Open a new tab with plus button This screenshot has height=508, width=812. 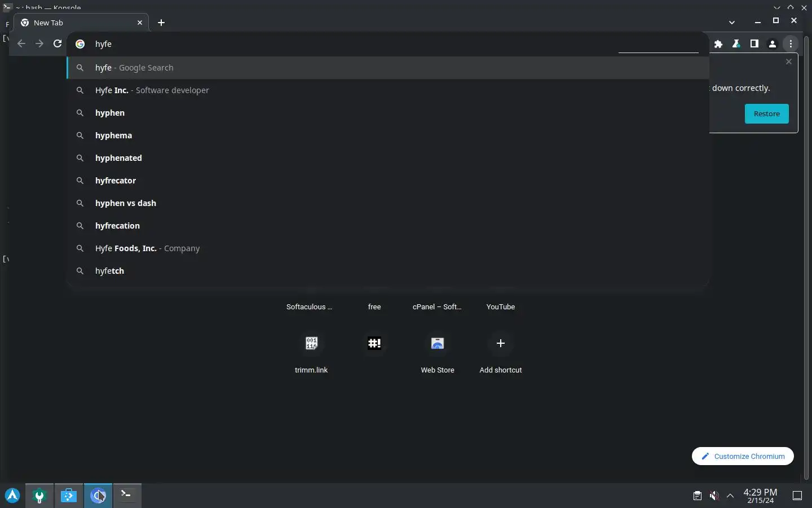[161, 23]
